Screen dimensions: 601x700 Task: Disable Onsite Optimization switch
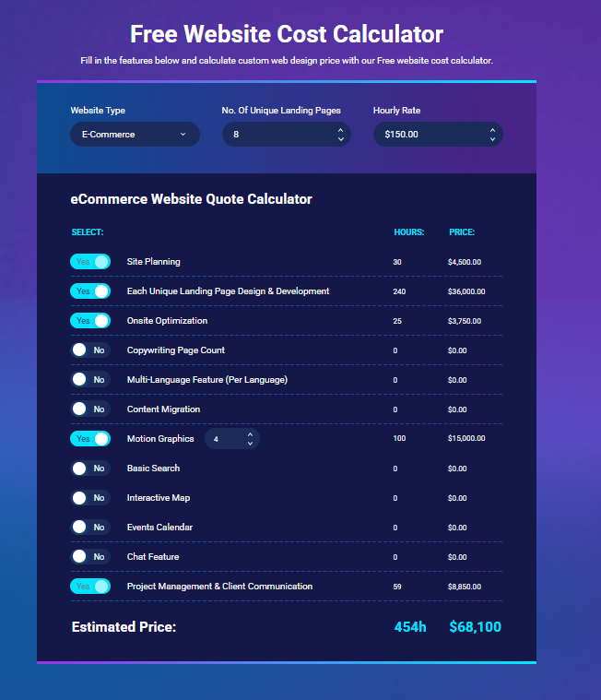pyautogui.click(x=90, y=321)
